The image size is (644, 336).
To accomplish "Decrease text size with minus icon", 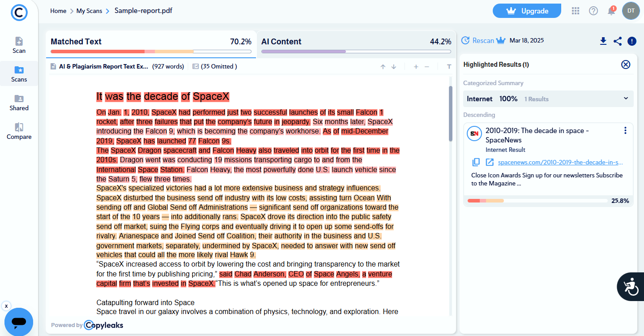I will (427, 67).
